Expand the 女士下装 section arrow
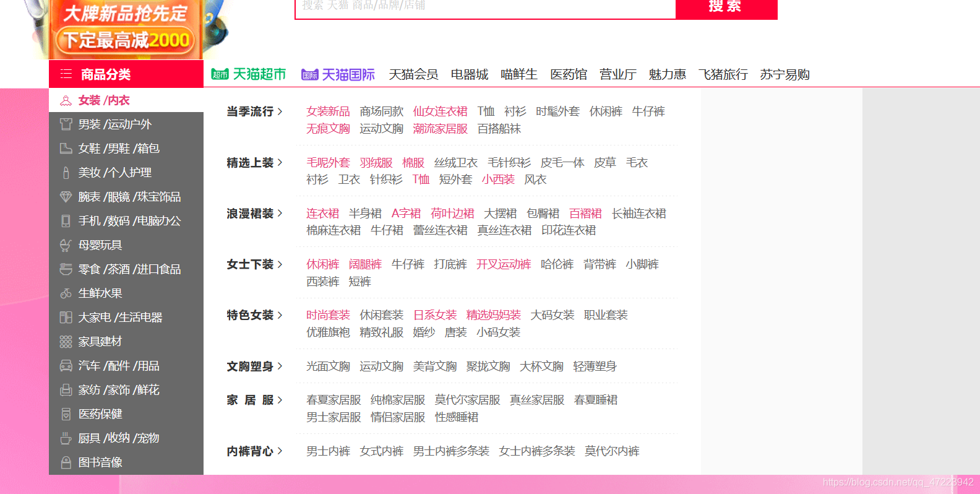Viewport: 980px width, 494px height. [x=280, y=264]
